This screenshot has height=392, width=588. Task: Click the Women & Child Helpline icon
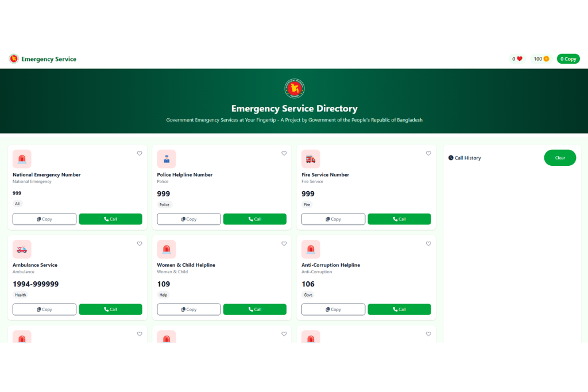[167, 249]
